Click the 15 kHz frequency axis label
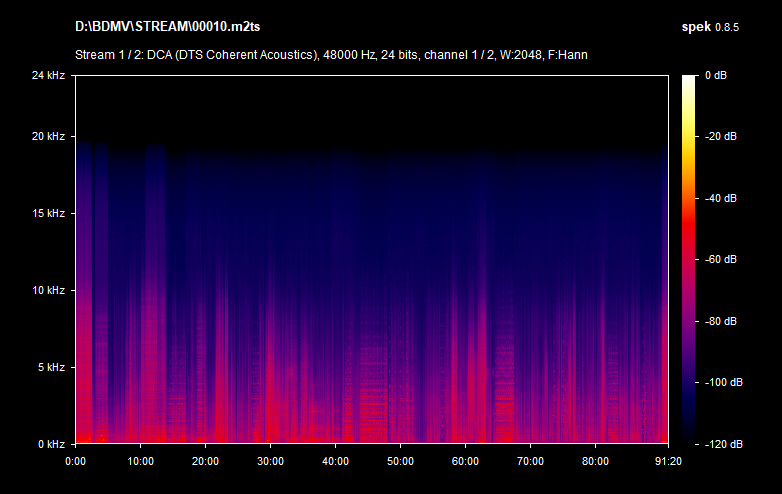Viewport: 782px width, 494px height. coord(47,213)
